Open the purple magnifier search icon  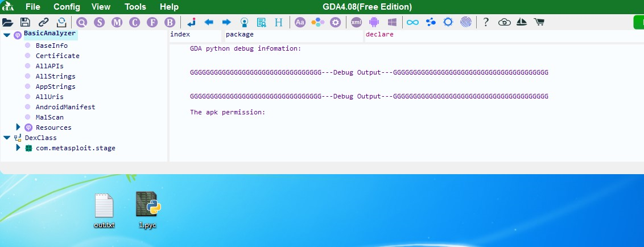click(x=82, y=22)
